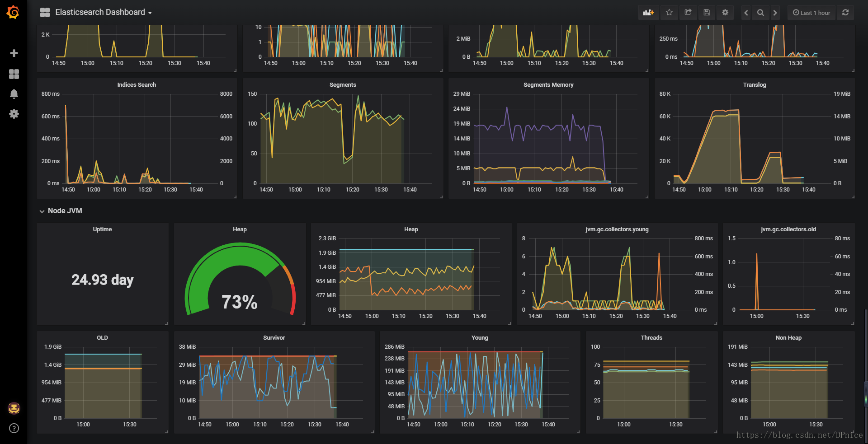Open the Help question mark icon

coord(14,428)
